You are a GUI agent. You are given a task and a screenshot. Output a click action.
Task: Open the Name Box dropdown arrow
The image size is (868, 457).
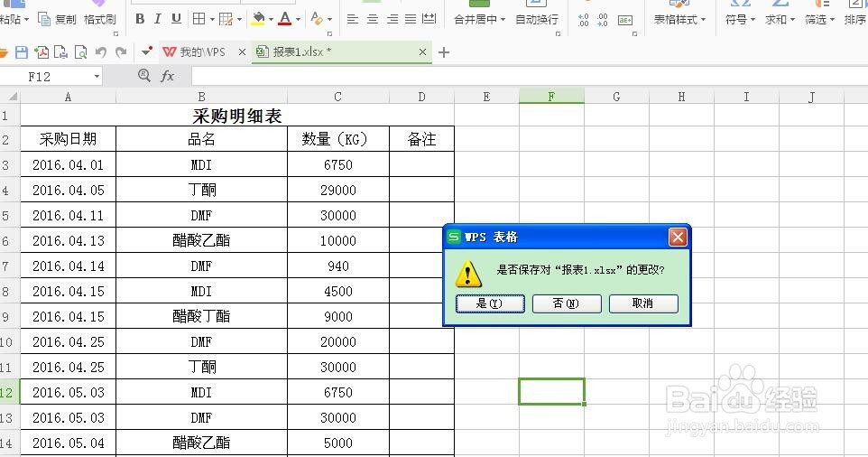(97, 76)
